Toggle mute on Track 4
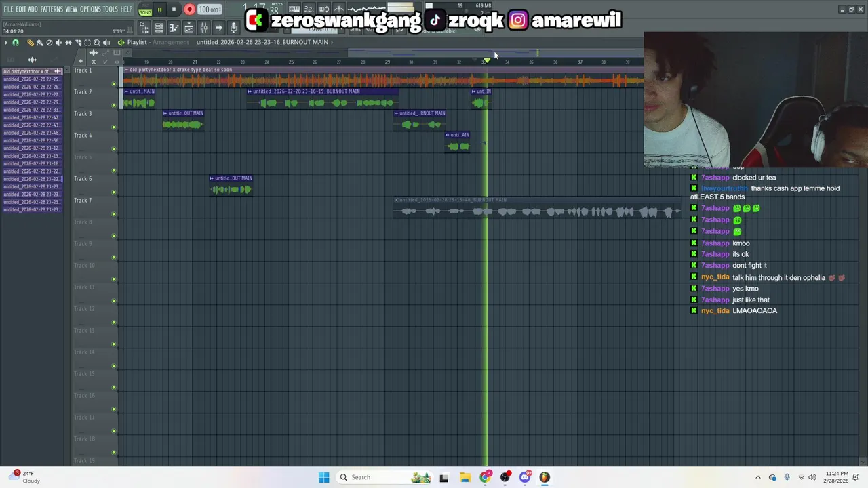868x488 pixels. point(113,148)
